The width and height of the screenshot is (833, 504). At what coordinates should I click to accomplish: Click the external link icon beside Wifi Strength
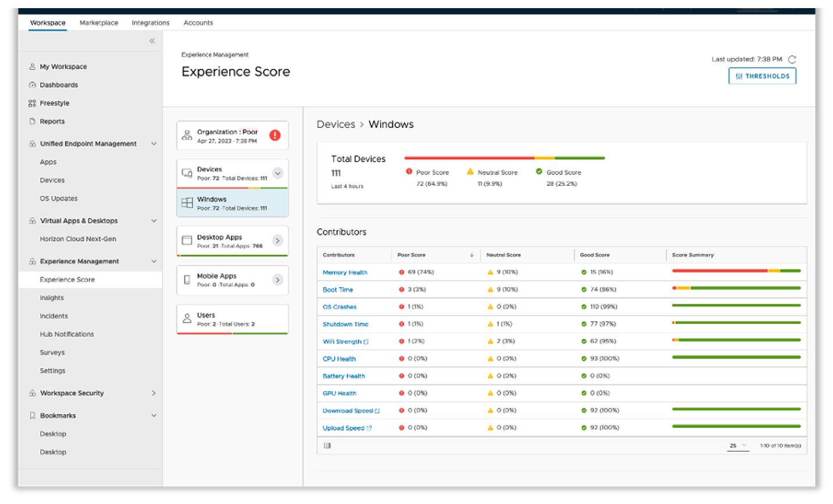tap(366, 342)
